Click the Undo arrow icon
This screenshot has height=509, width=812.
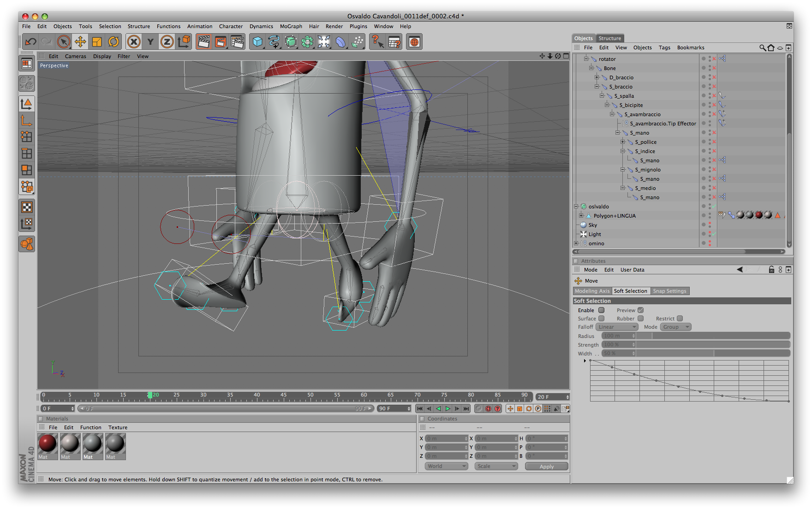(x=31, y=42)
